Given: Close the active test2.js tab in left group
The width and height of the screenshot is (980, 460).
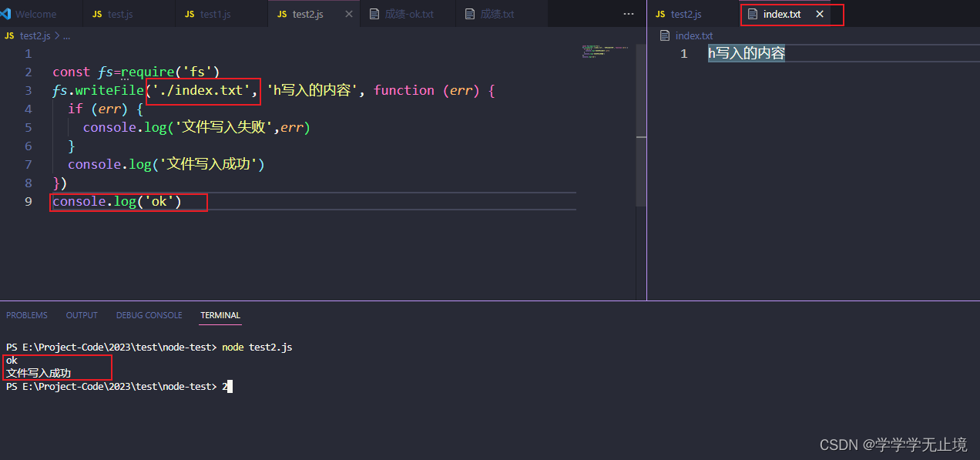Looking at the screenshot, I should click(350, 14).
